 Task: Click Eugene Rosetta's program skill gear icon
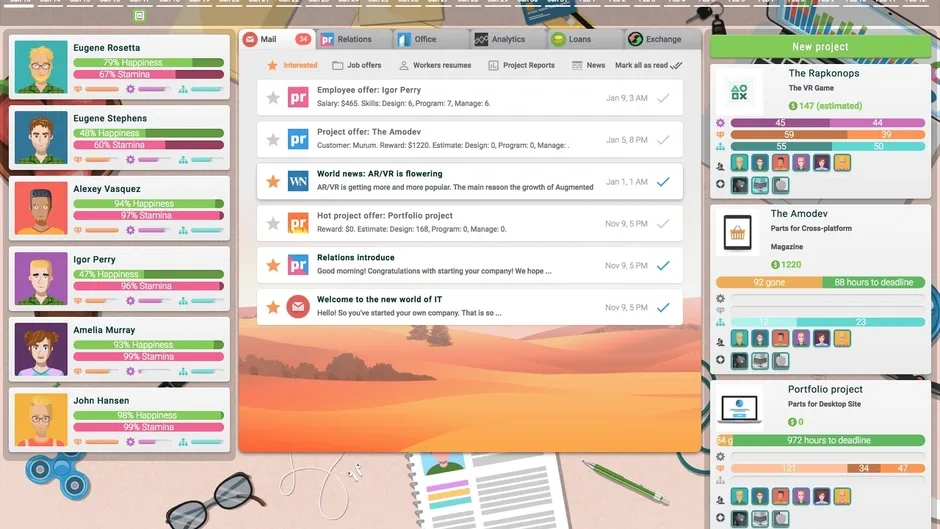(x=130, y=89)
